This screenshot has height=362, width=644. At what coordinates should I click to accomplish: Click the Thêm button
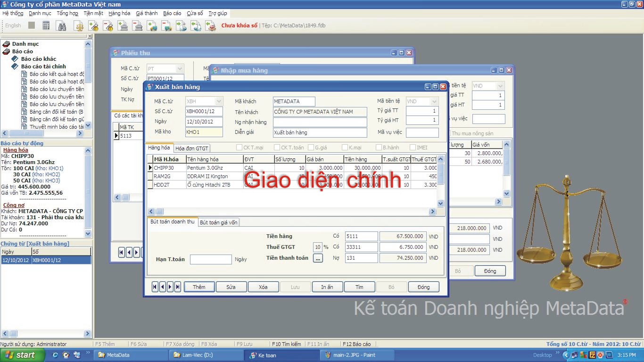(199, 287)
